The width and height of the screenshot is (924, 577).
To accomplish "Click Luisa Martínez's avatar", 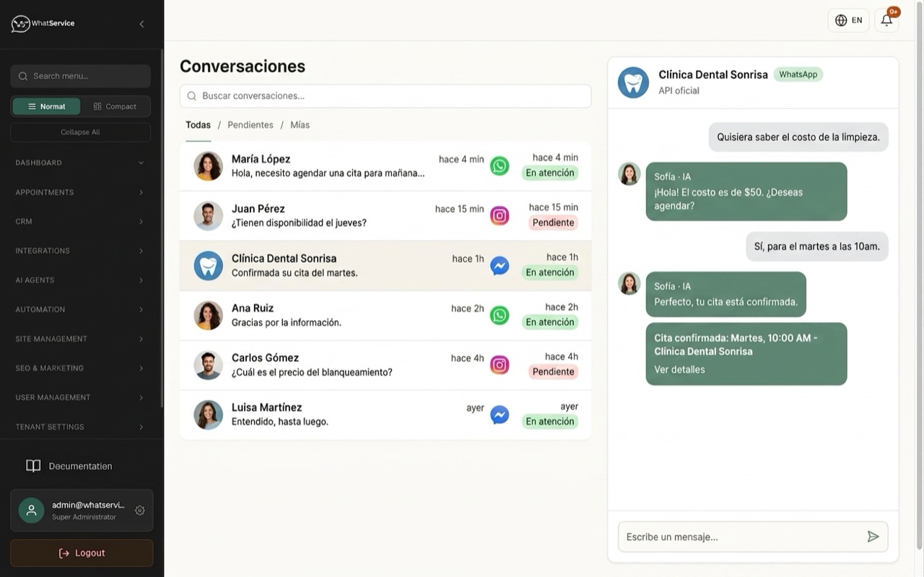I will (208, 415).
